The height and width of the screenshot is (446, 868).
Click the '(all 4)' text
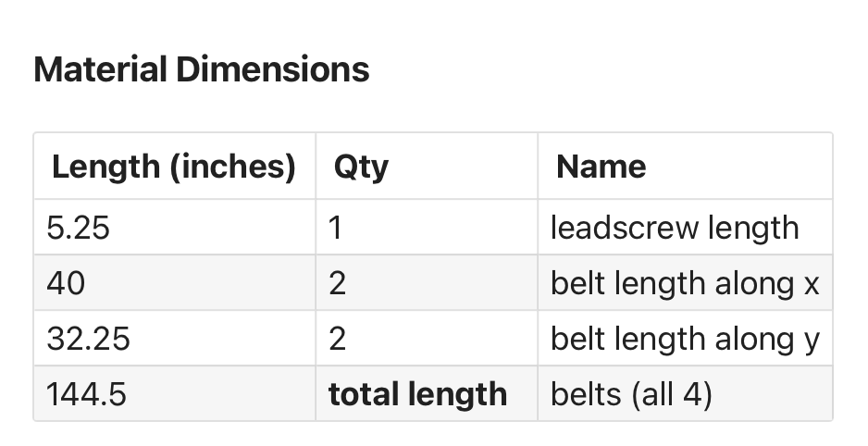672,395
